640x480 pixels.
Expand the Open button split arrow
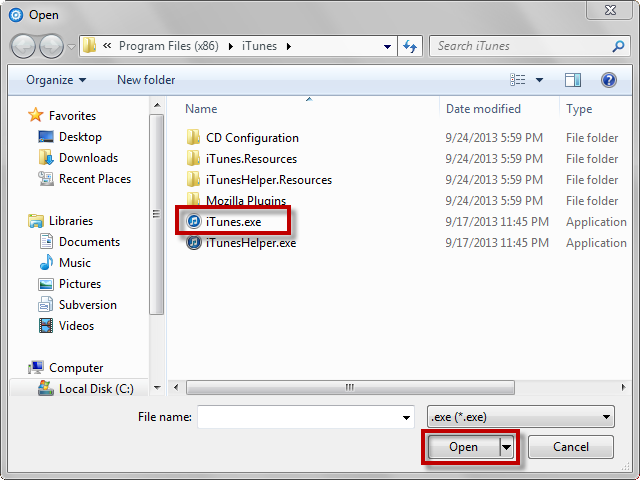507,447
